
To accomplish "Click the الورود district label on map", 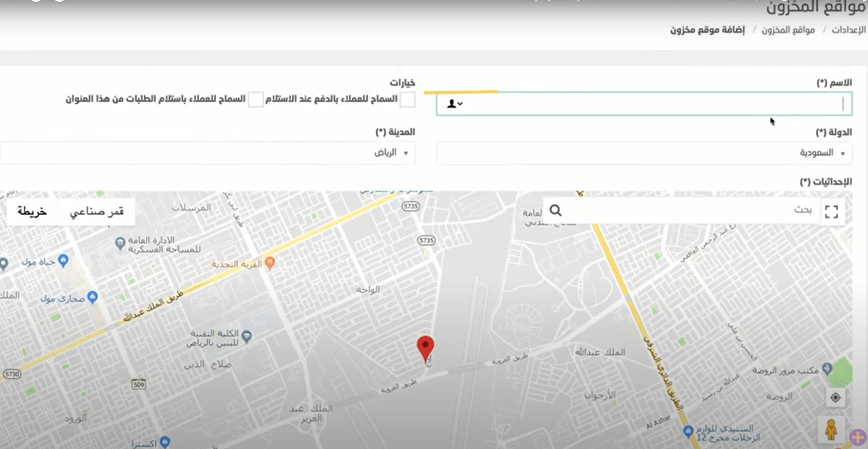I will coord(76,419).
